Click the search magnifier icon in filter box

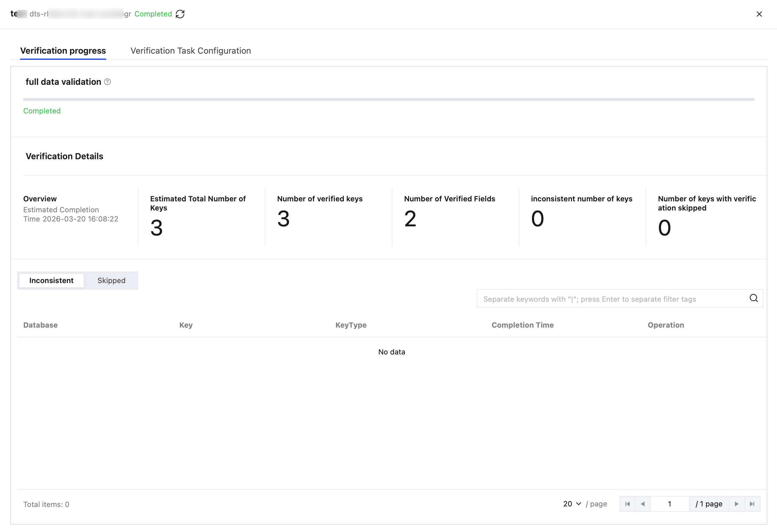tap(754, 298)
